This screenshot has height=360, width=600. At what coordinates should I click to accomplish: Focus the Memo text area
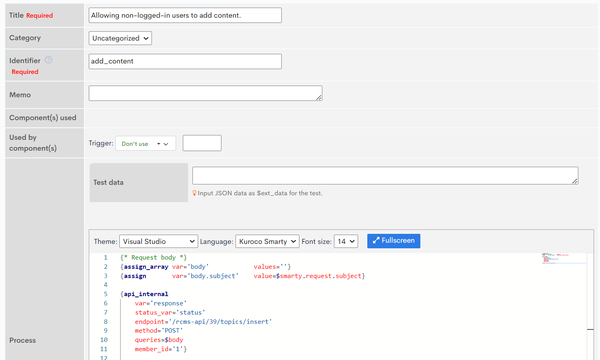point(205,93)
